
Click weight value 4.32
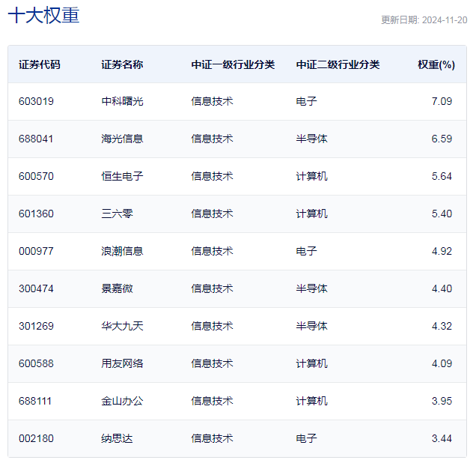(x=442, y=326)
